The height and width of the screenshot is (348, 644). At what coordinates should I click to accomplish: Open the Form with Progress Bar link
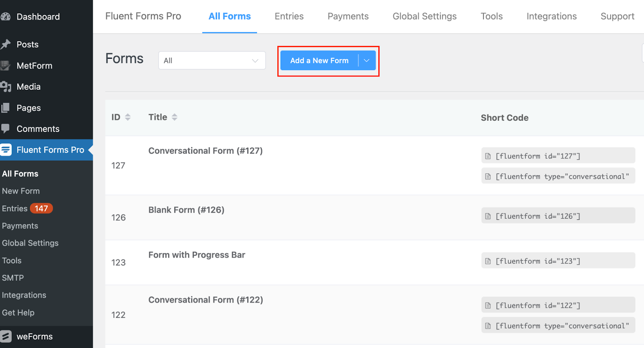(x=196, y=255)
